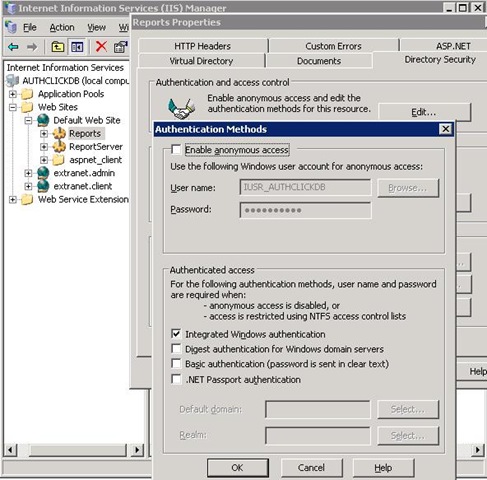Click the Password field

pos(305,210)
